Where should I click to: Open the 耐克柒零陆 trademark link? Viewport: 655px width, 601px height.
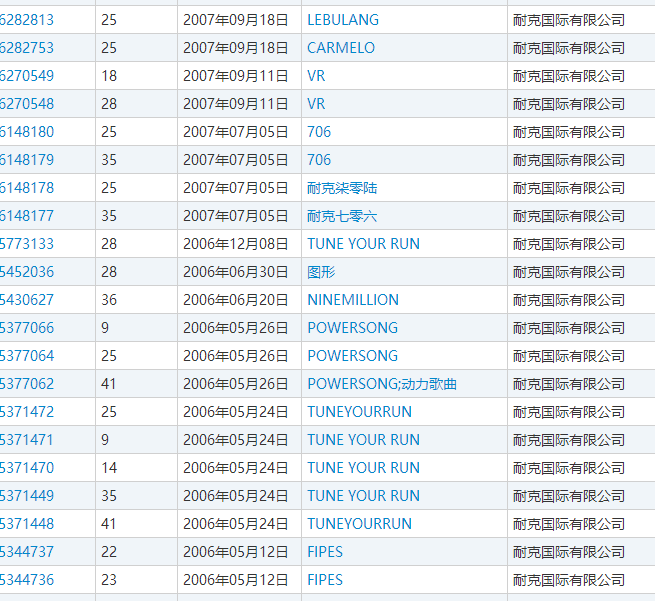click(342, 188)
